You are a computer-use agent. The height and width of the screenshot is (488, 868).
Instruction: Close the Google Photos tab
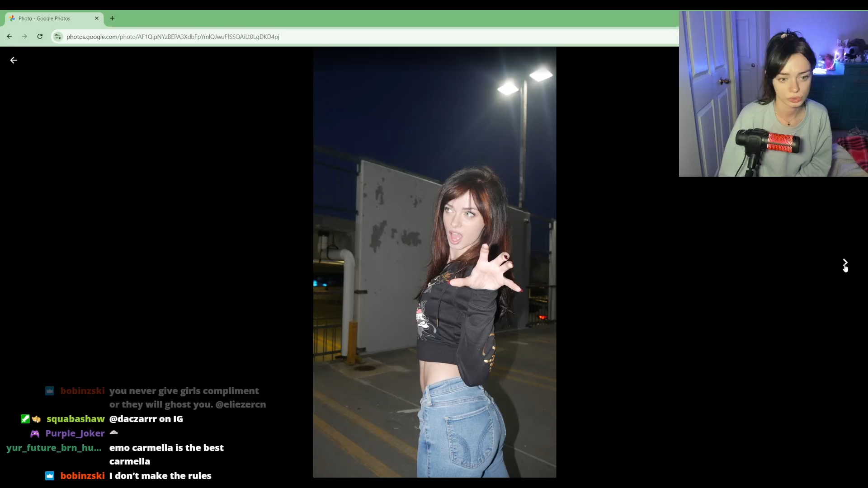tap(96, 19)
